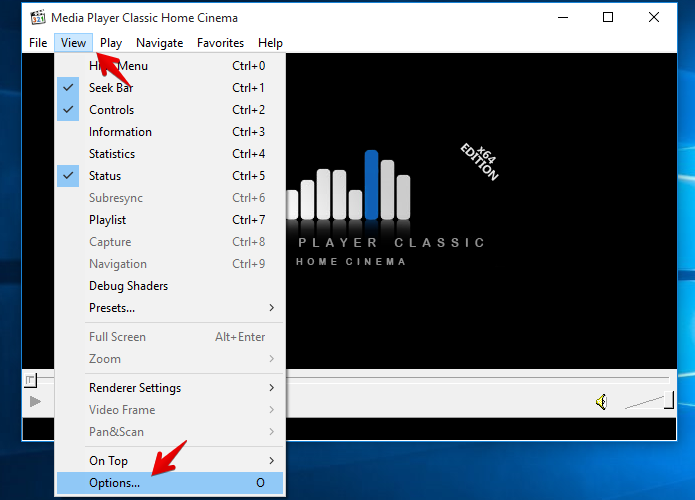Minimize the Media Player Classic window

point(563,18)
